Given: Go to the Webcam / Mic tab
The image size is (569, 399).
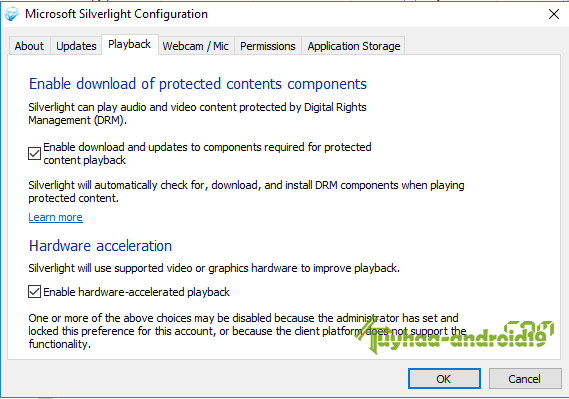Looking at the screenshot, I should pos(196,46).
